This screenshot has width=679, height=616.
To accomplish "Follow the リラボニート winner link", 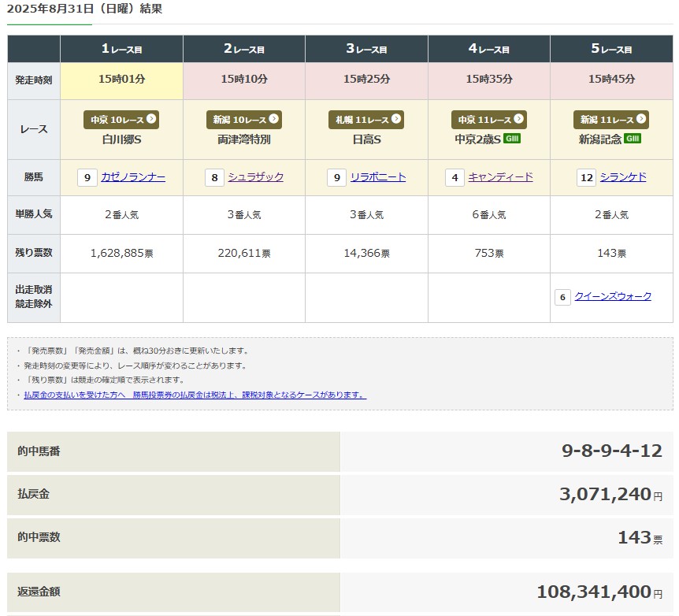I will point(378,177).
